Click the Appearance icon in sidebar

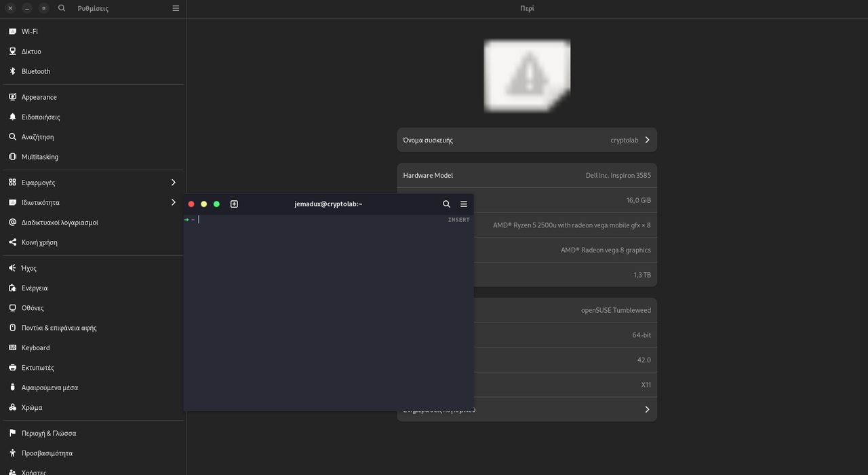coord(12,97)
